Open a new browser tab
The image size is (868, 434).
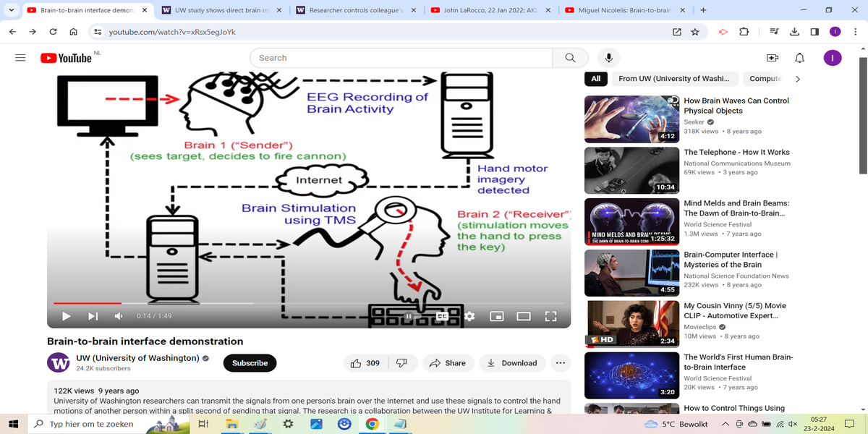tap(704, 10)
